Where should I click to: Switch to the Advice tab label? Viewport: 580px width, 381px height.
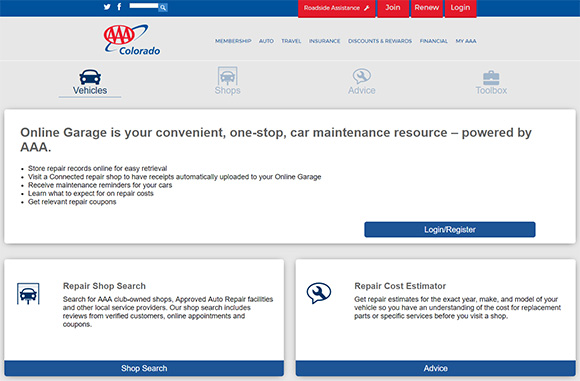[361, 90]
